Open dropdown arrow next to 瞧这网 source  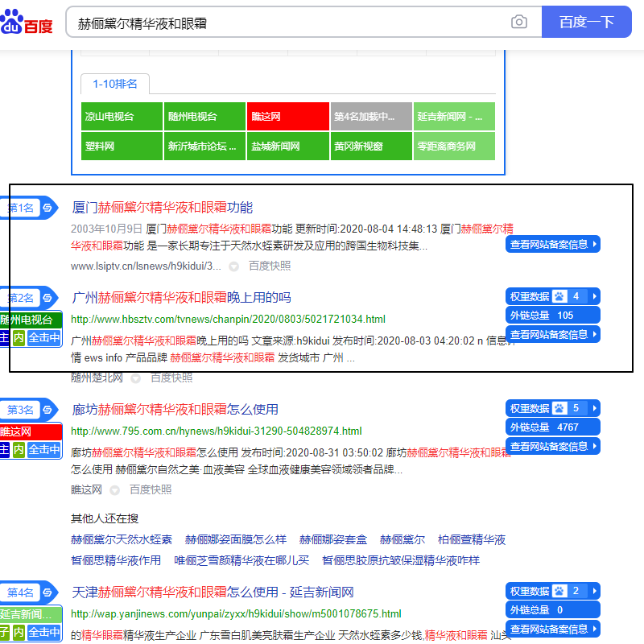click(114, 490)
